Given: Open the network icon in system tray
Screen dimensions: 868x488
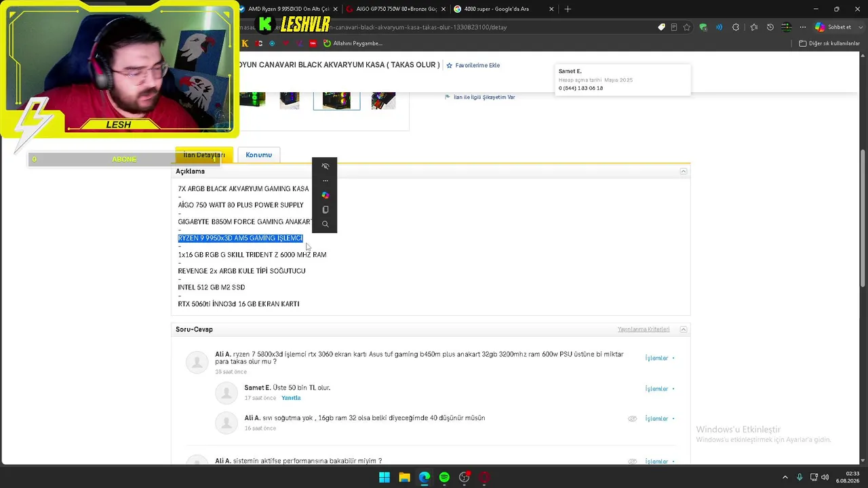Looking at the screenshot, I should 813,477.
